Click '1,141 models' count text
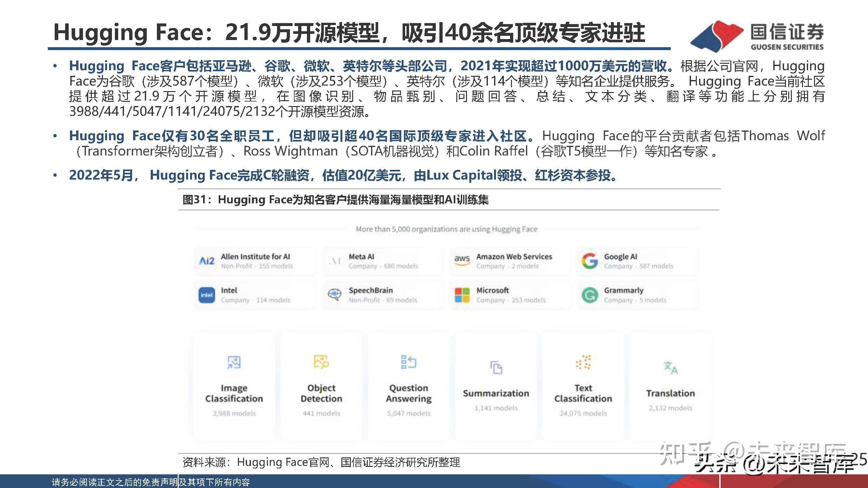The image size is (868, 488). coord(496,408)
